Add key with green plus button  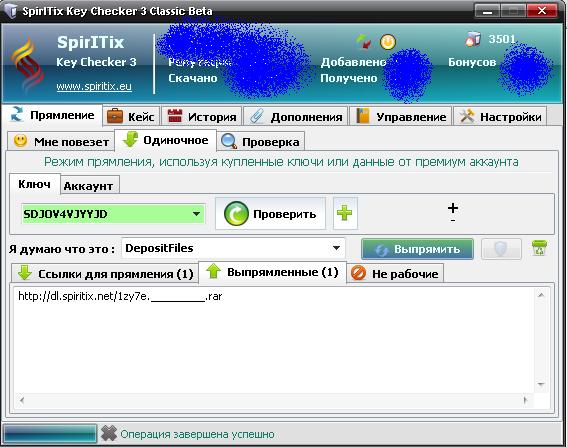pyautogui.click(x=345, y=213)
